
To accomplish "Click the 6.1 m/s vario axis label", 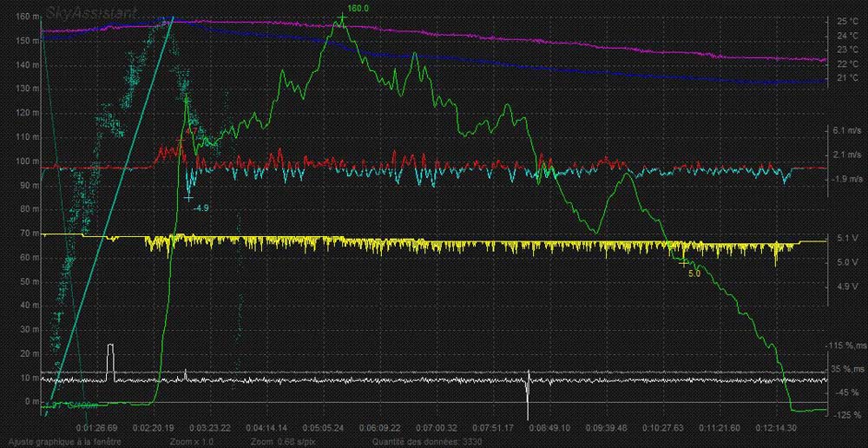I will point(845,131).
